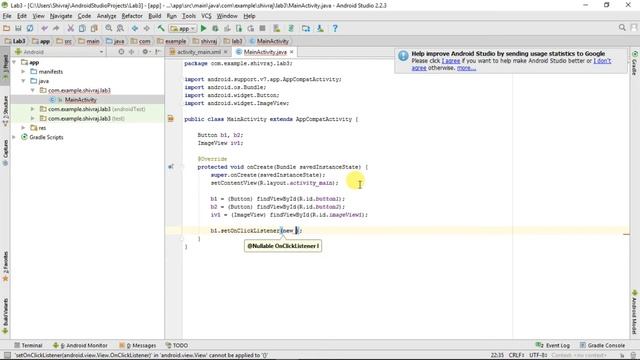
Task: Open the SDK Manager icon
Action: [320, 28]
